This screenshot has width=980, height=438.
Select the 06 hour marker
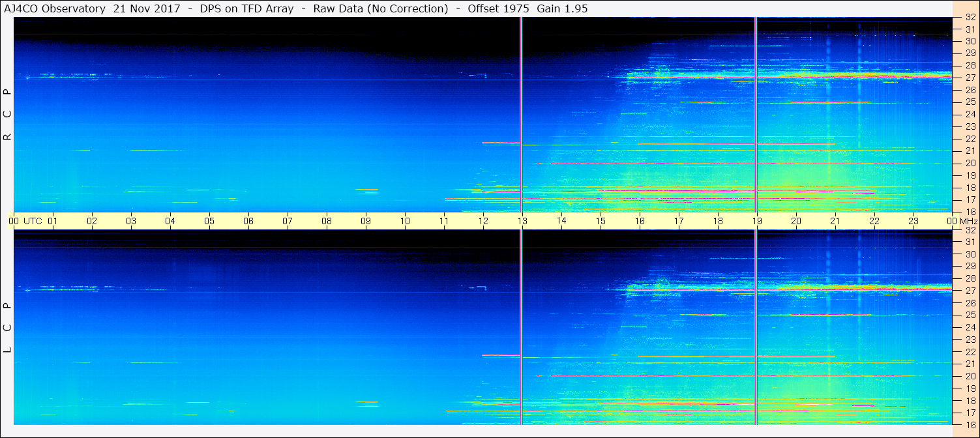(248, 221)
